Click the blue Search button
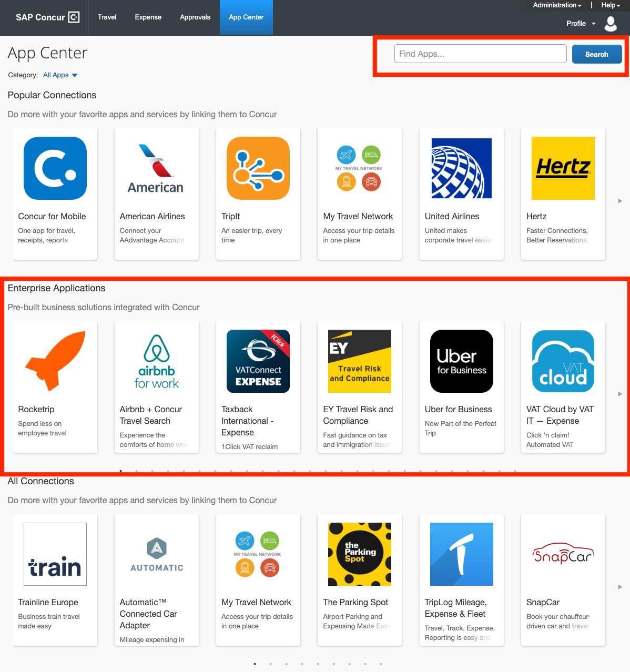 tap(597, 54)
